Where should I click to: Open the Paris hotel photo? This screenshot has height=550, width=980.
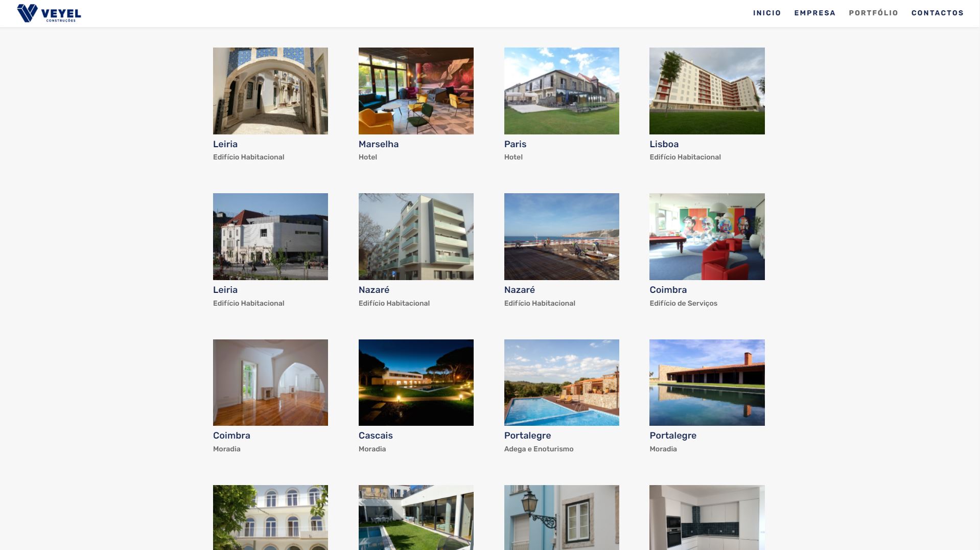click(562, 91)
